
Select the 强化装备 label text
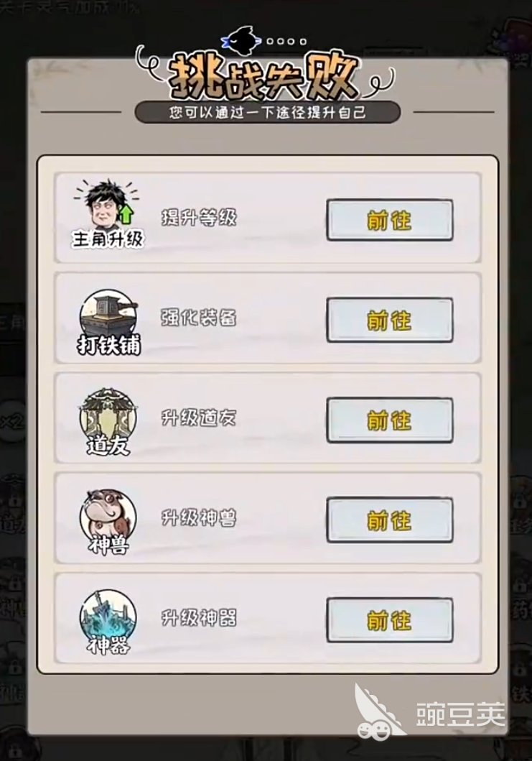199,318
